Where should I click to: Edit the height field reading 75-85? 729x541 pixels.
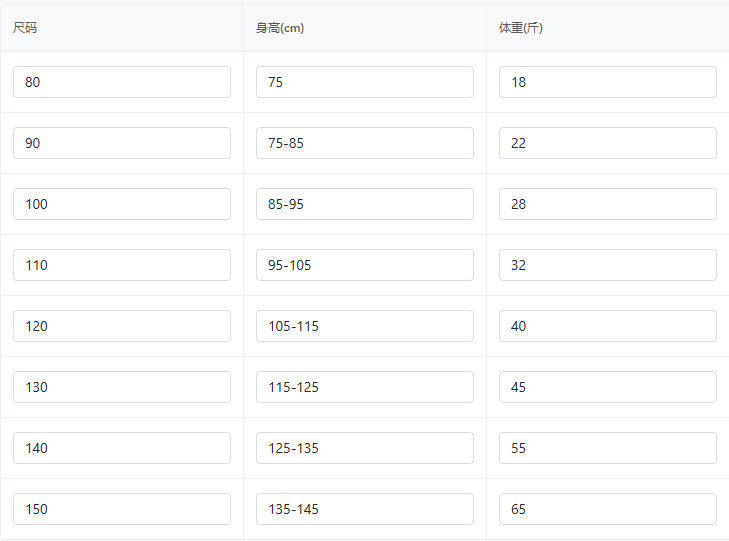click(x=364, y=143)
